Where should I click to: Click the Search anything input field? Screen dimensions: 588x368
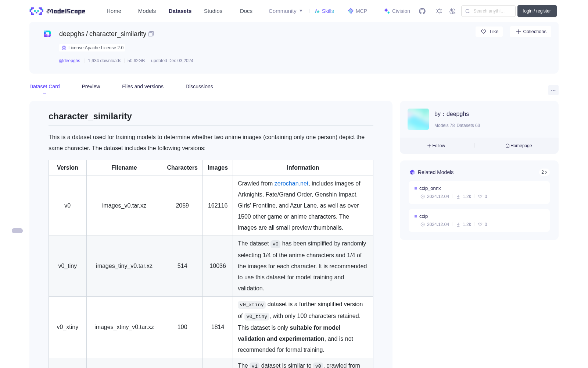pyautogui.click(x=488, y=11)
